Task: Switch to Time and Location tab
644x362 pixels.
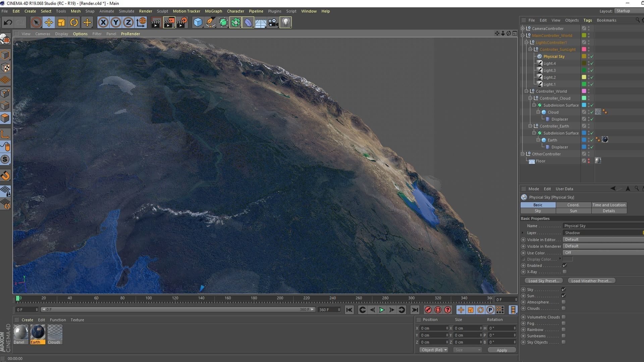Action: [608, 205]
